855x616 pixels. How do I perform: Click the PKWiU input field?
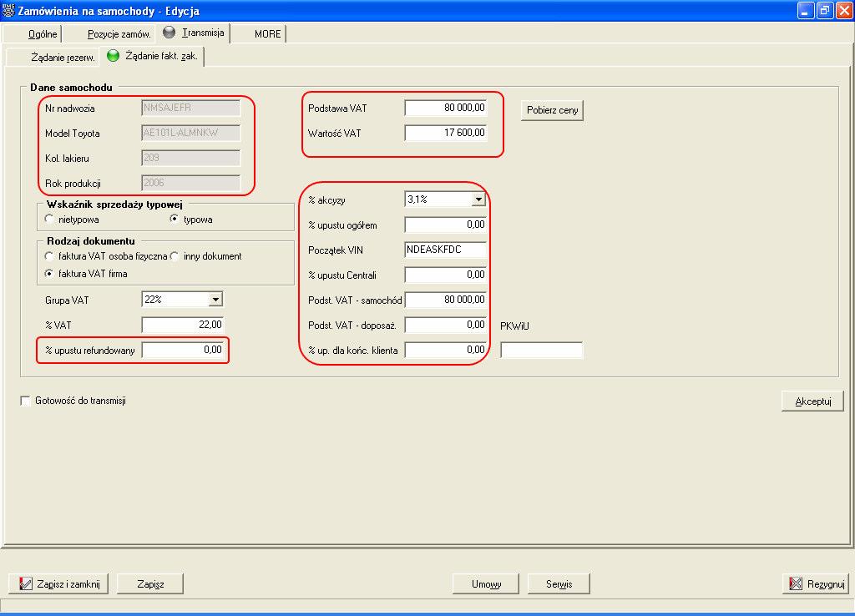click(x=541, y=350)
